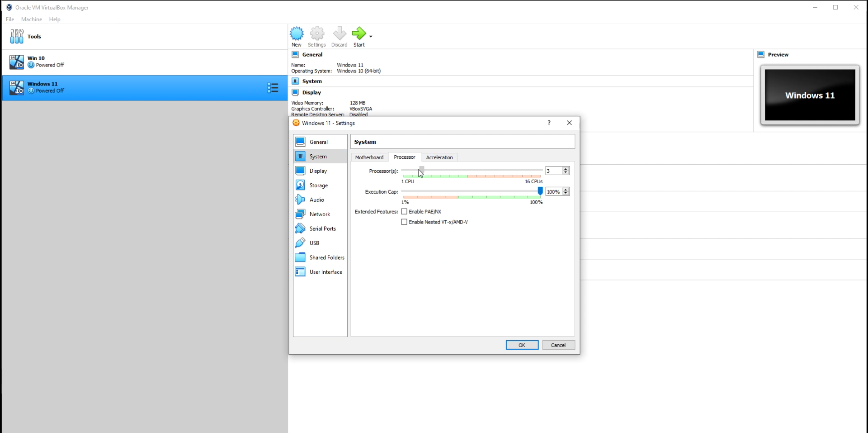Open the Help menu
The image size is (868, 433).
click(55, 19)
